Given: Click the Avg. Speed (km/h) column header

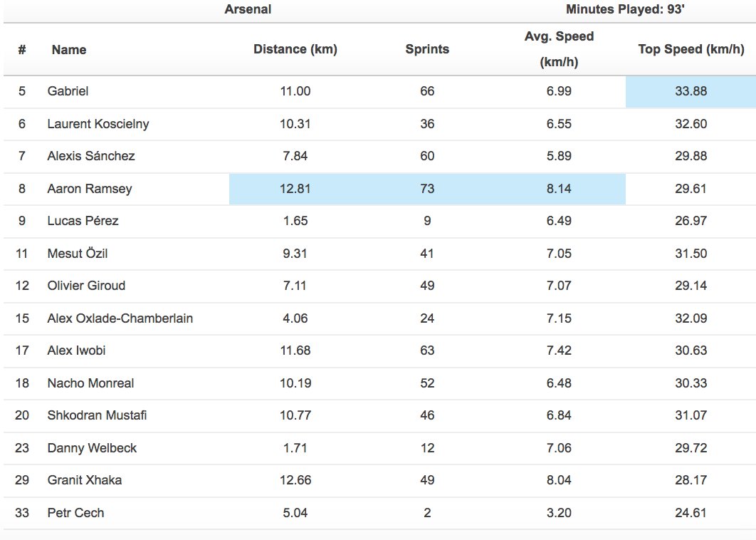Looking at the screenshot, I should pyautogui.click(x=559, y=49).
